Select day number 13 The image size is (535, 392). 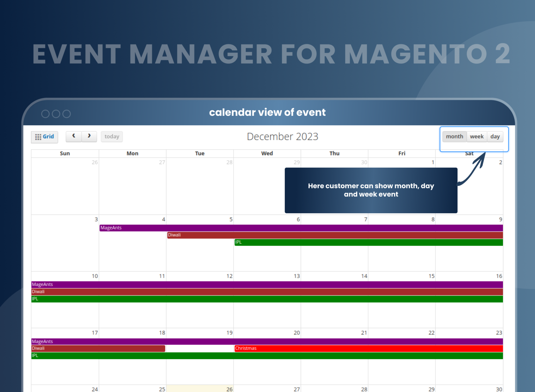coord(297,276)
